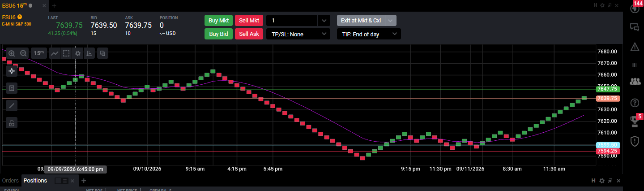Click Exit at Mkt & Cxl button
This screenshot has height=191, width=644.
(x=361, y=21)
